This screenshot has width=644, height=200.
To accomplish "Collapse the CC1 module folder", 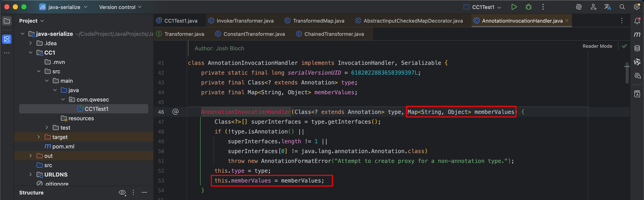I will click(30, 53).
